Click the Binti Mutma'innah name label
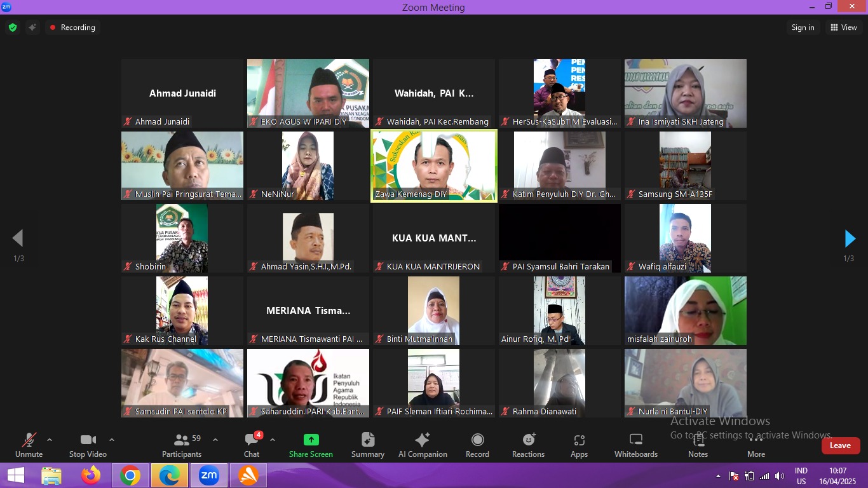Viewport: 868px width, 488px height. [x=419, y=339]
